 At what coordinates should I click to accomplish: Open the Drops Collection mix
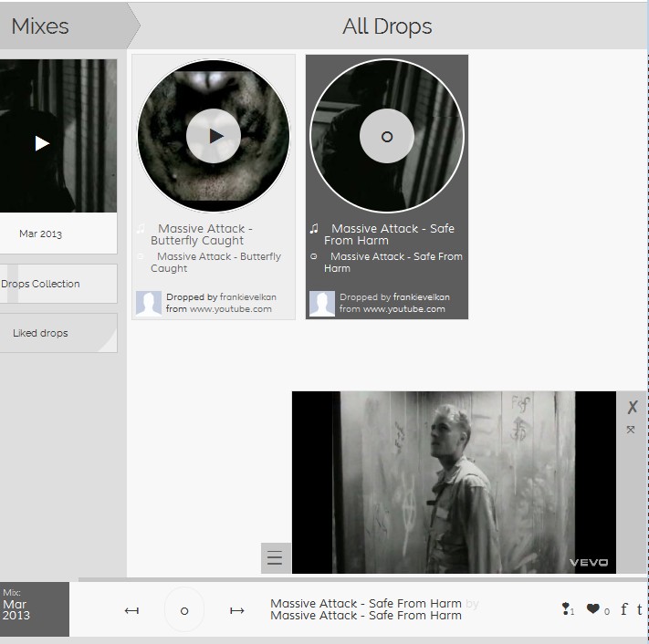pos(58,284)
